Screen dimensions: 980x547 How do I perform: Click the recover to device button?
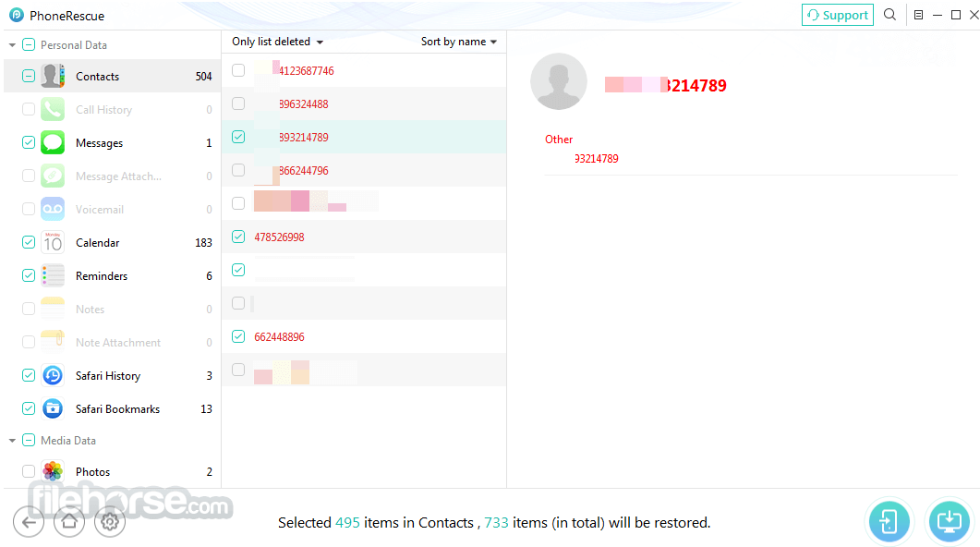click(x=889, y=521)
